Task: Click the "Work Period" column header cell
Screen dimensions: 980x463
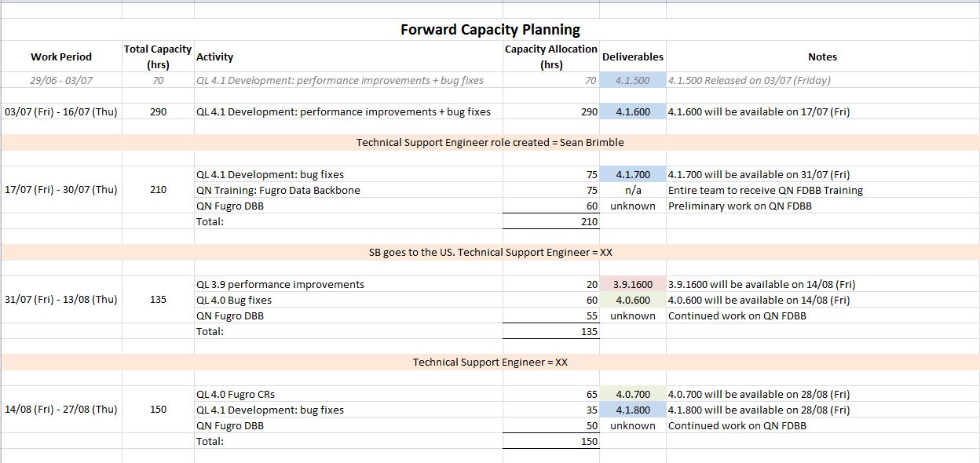Action: [61, 57]
